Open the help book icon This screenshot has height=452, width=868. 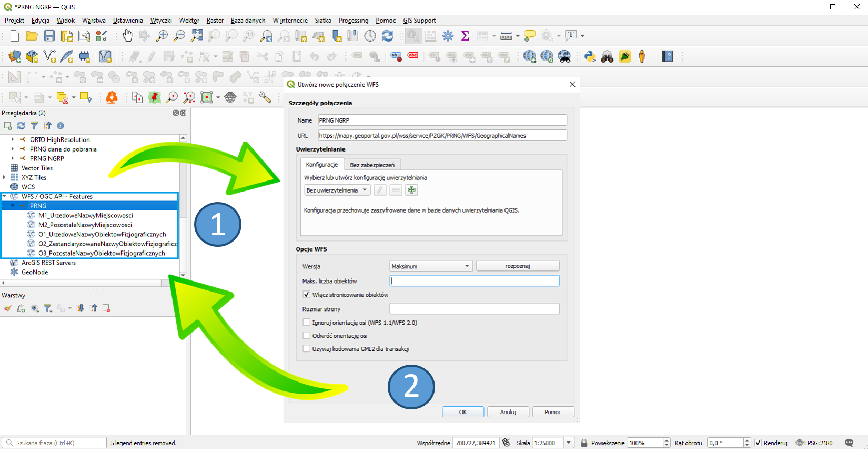click(668, 56)
